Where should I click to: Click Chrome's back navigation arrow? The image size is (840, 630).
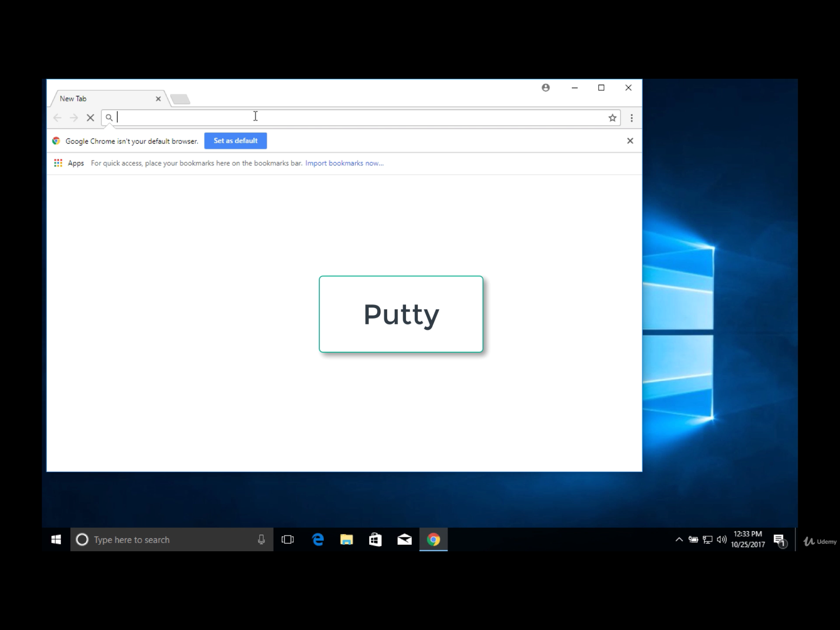57,118
